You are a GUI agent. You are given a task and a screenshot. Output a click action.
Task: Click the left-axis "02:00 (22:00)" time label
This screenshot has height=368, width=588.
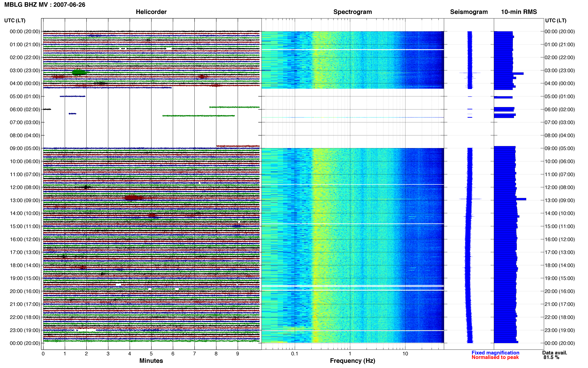point(25,57)
